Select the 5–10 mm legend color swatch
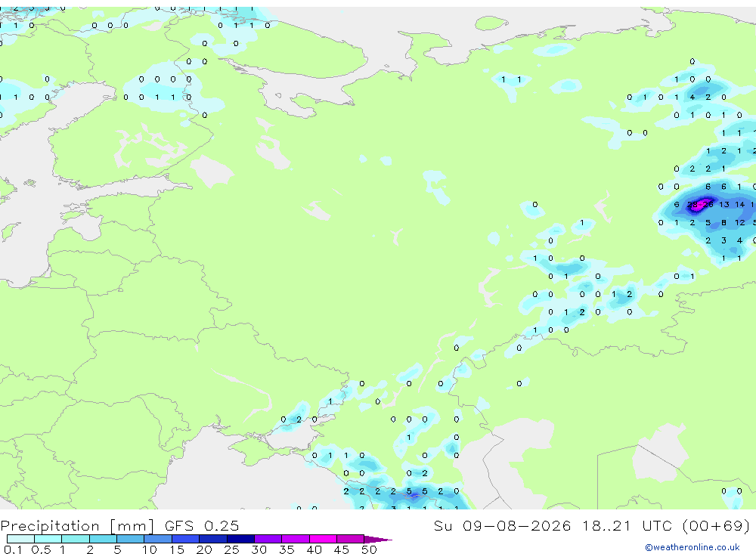The image size is (756, 554). tap(131, 539)
